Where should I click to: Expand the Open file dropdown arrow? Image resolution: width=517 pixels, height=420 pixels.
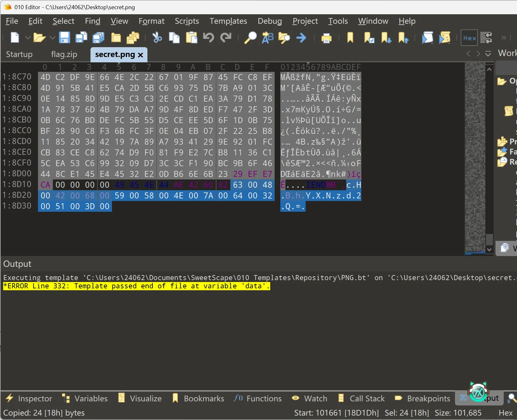tap(53, 38)
